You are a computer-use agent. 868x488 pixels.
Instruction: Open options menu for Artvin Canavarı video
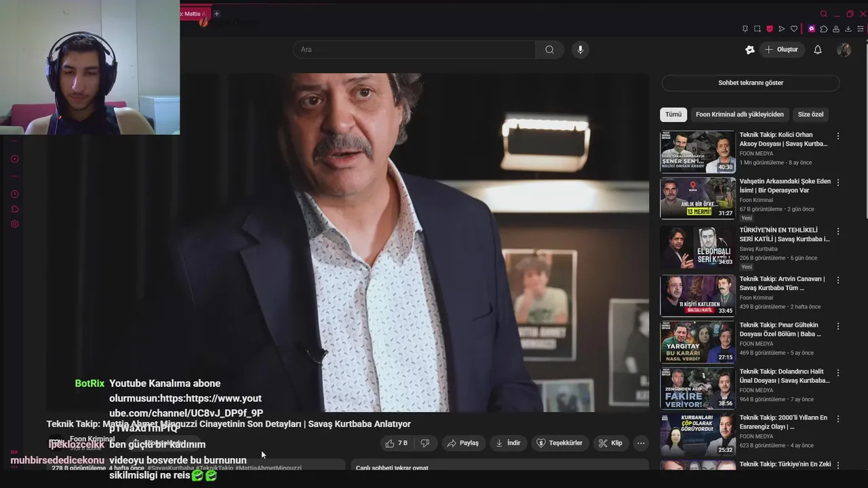(838, 280)
